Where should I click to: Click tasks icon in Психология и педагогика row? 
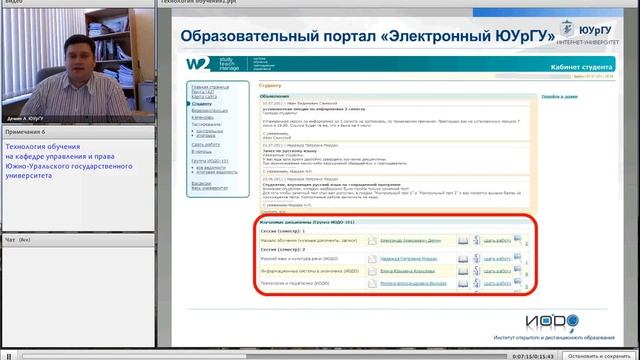(476, 282)
